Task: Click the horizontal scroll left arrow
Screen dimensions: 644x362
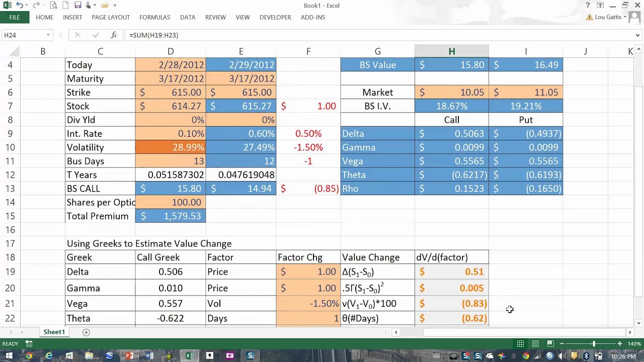Action: pyautogui.click(x=396, y=332)
